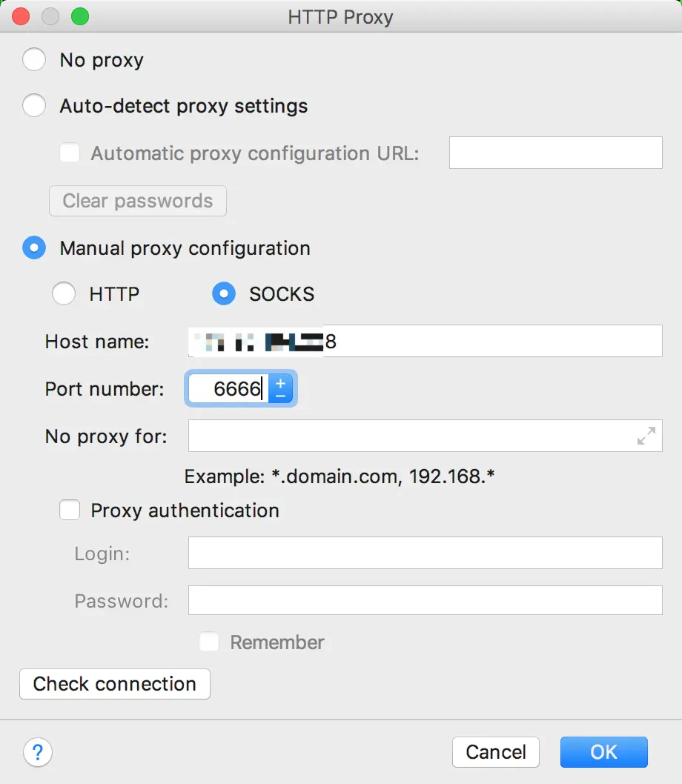This screenshot has width=682, height=784.
Task: Click the Clear passwords button
Action: (x=138, y=201)
